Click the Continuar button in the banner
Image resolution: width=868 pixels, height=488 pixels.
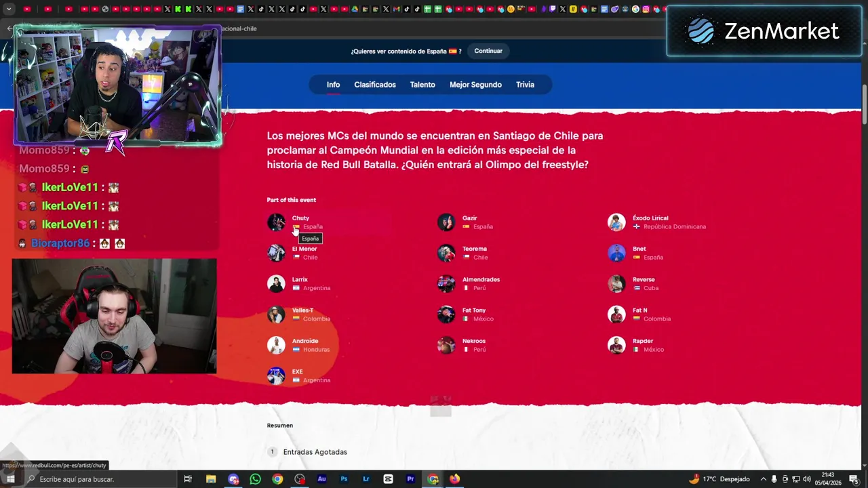488,51
